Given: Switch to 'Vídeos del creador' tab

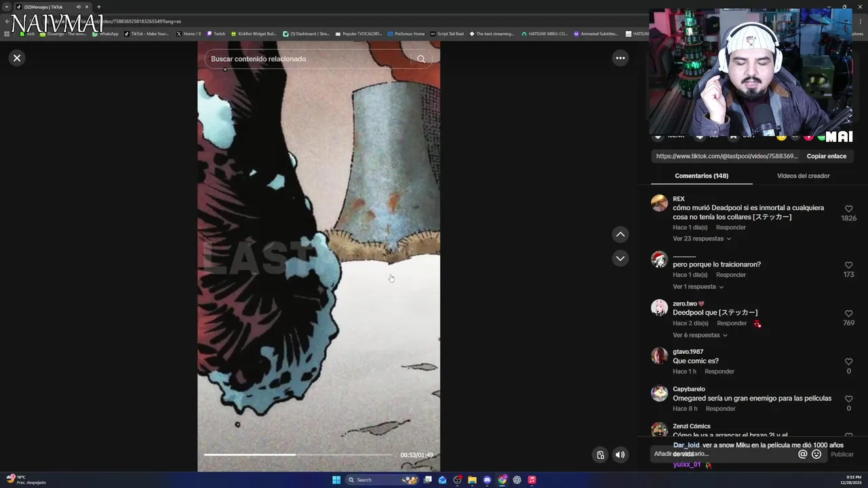Looking at the screenshot, I should pos(803,176).
